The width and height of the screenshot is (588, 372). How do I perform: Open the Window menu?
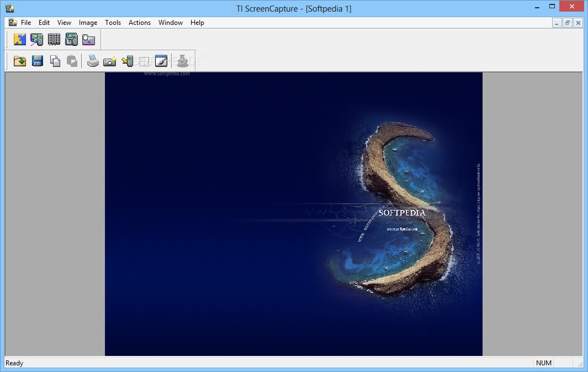point(170,23)
